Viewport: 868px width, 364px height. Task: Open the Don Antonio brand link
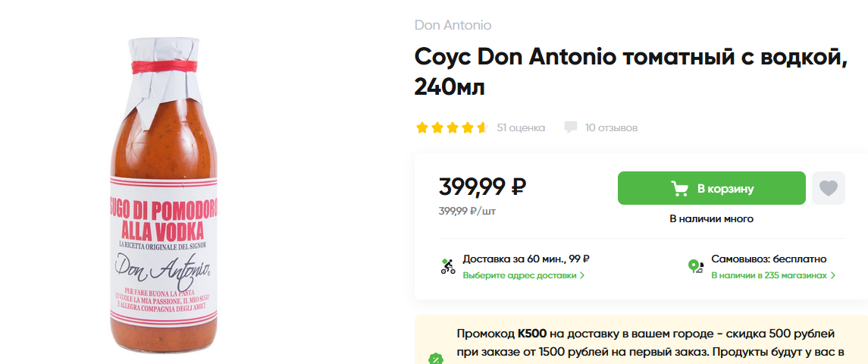pos(453,25)
